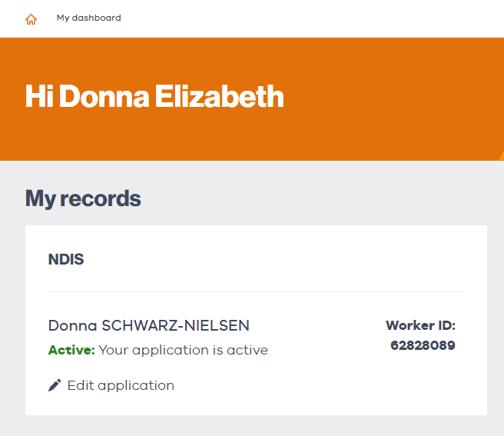Click the word Hi in orange banner
This screenshot has width=504, height=436.
point(39,97)
